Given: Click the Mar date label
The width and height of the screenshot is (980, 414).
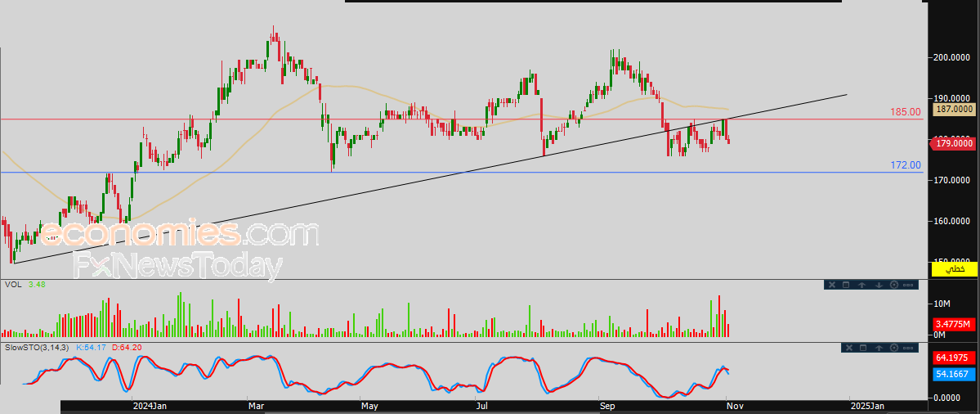Looking at the screenshot, I should 256,407.
